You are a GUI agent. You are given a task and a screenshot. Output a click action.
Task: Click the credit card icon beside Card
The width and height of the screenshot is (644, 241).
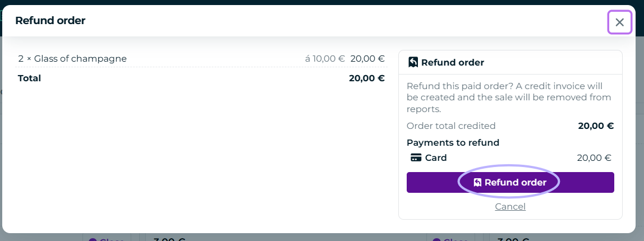(416, 157)
